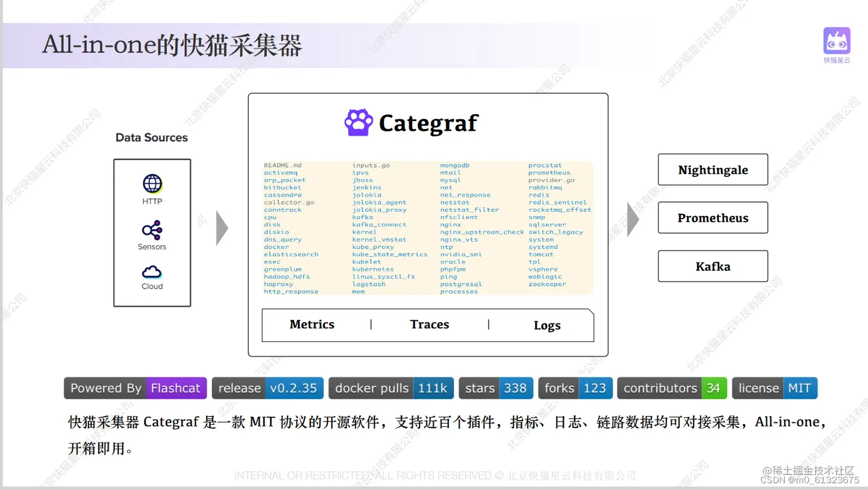
Task: Click zookeeper in the plugin list
Action: 547,284
